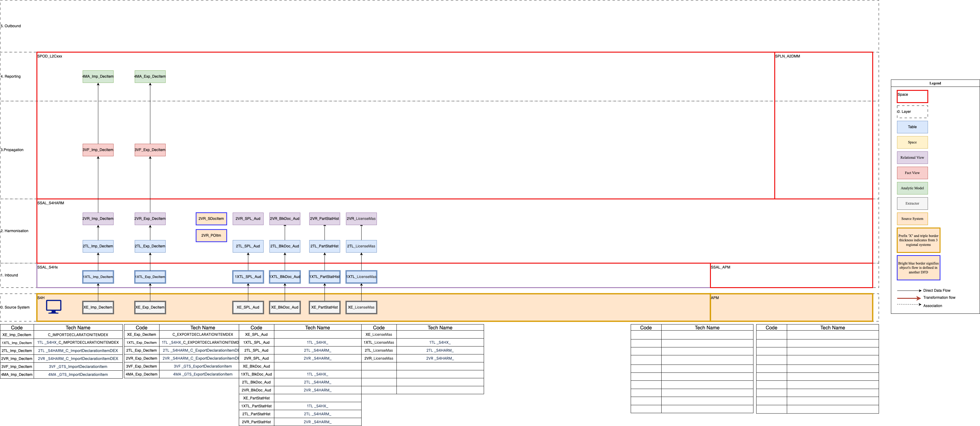980x426 pixels.
Task: Click the 3VF _GTS_ExportDeclarationItem table cell
Action: point(203,366)
